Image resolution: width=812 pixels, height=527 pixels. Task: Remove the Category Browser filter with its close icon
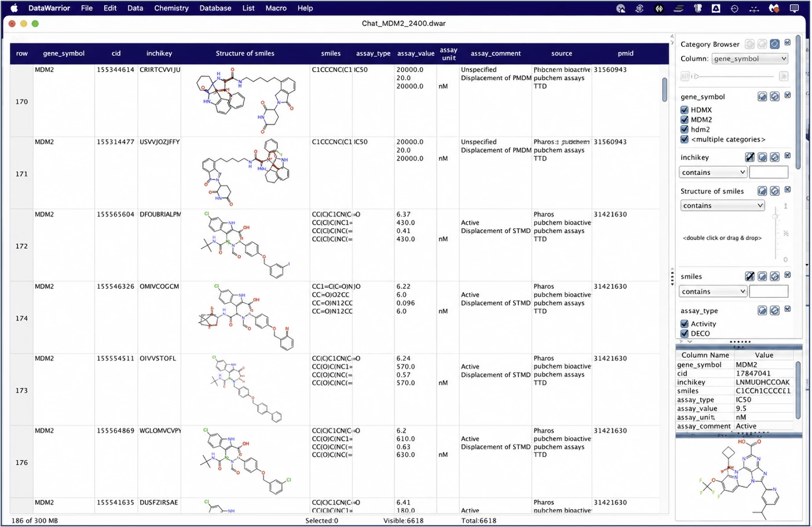[x=788, y=43]
